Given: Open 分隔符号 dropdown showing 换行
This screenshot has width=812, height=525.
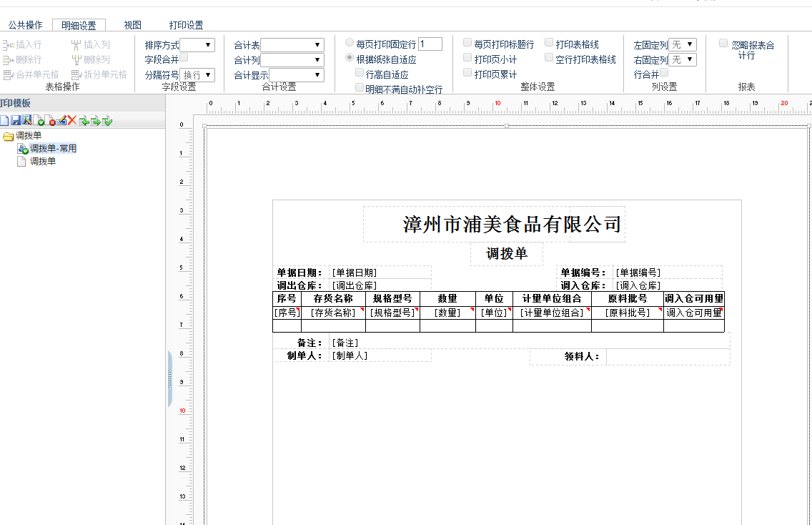Looking at the screenshot, I should pyautogui.click(x=197, y=75).
